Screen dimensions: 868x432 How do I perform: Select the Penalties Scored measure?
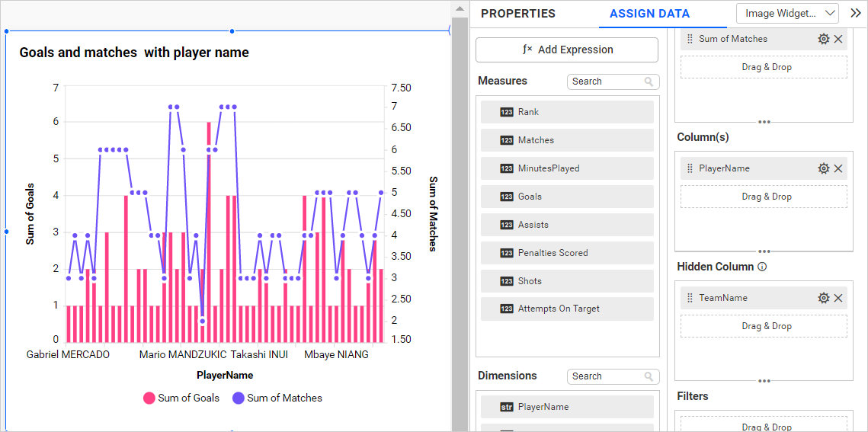(x=567, y=253)
